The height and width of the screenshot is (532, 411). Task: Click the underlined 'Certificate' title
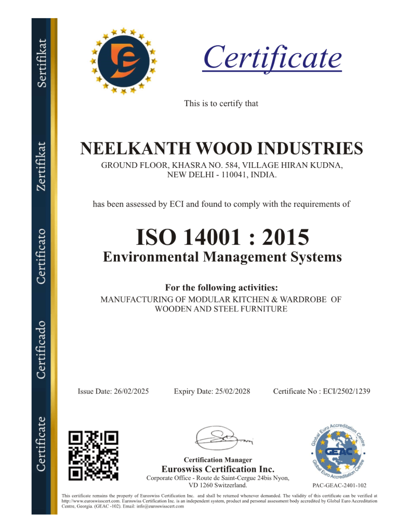[x=272, y=57]
